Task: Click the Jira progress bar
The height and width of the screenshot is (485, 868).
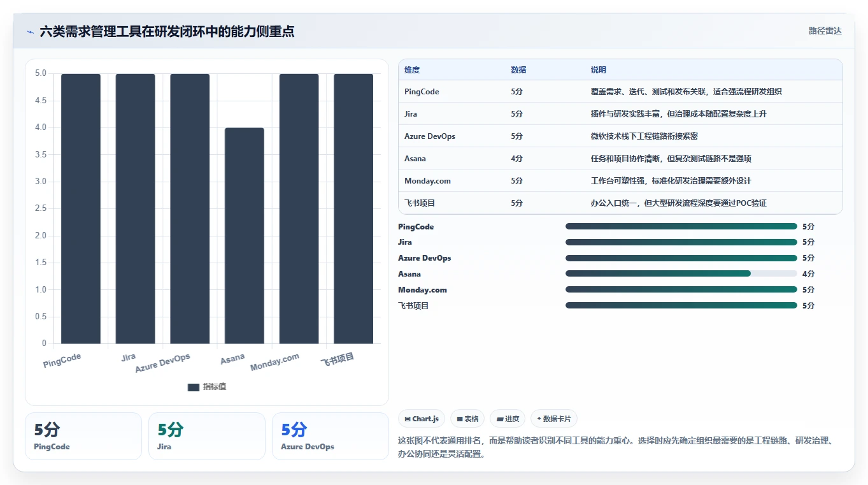Action: [681, 242]
